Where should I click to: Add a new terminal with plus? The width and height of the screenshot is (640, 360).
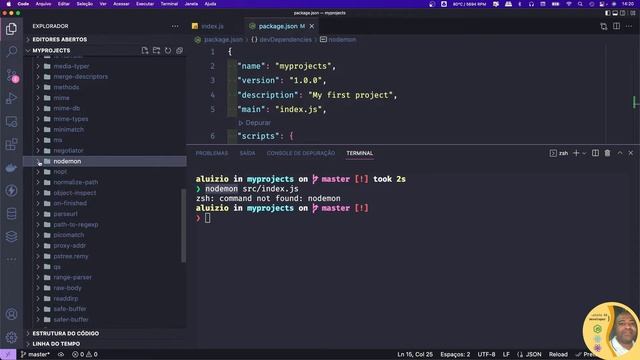[576, 153]
